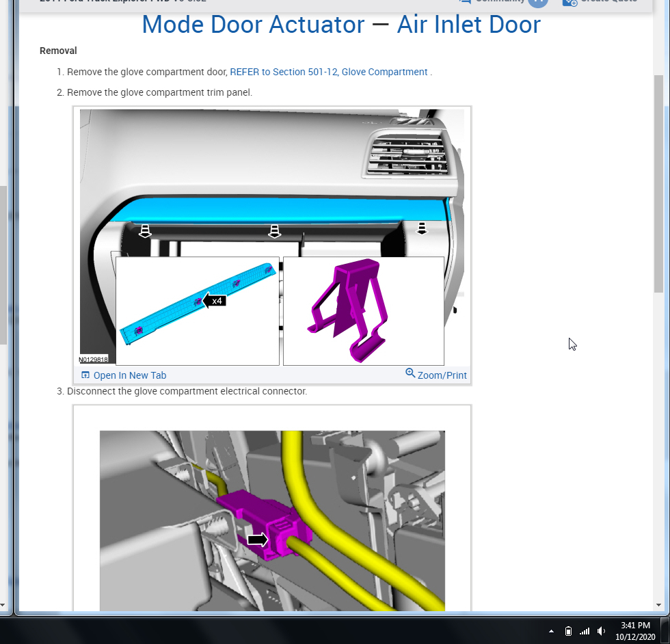Click the network signal tray icon
The image size is (670, 644).
585,631
